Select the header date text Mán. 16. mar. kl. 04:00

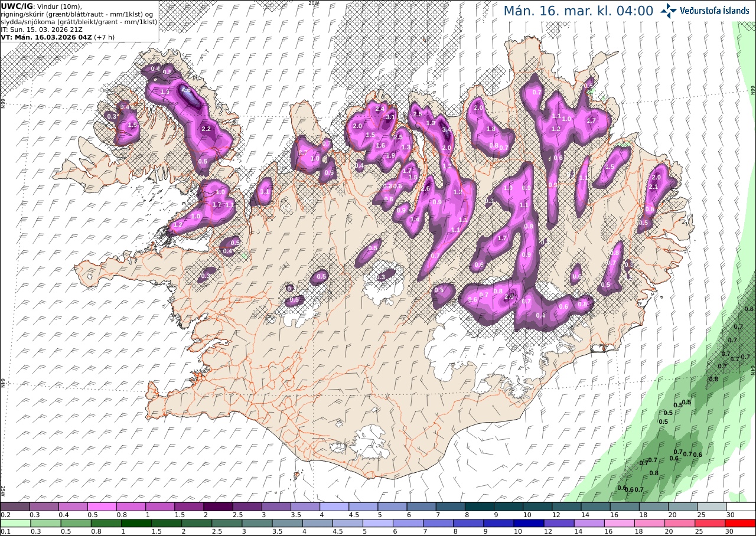click(578, 11)
